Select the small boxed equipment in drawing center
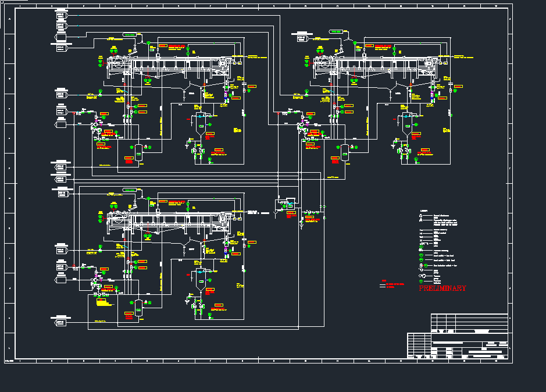The height and width of the screenshot is (392, 546). (x=285, y=204)
